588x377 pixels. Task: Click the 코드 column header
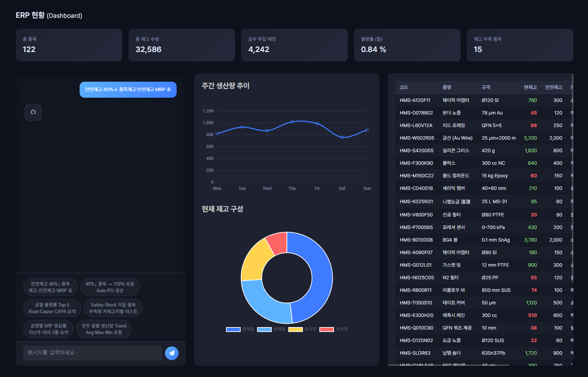(404, 87)
